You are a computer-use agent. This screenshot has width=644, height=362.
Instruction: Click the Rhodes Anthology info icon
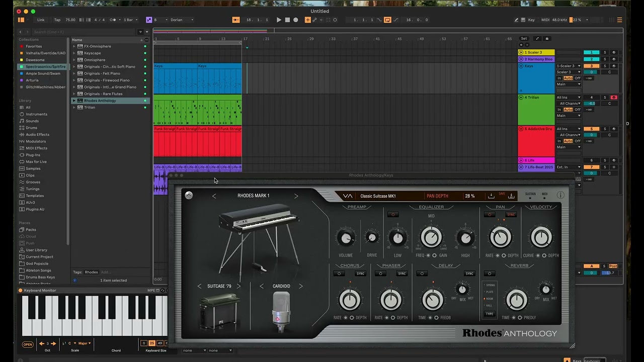click(x=560, y=195)
